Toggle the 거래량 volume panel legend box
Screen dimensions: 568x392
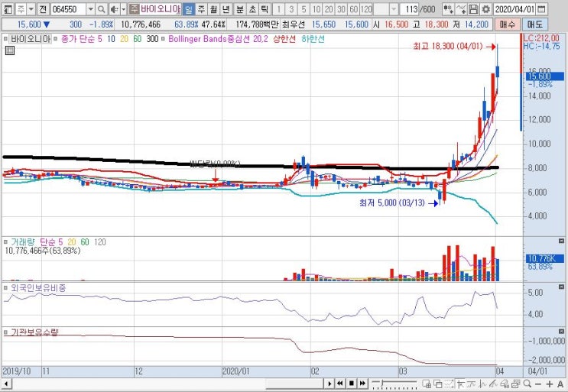click(x=6, y=241)
